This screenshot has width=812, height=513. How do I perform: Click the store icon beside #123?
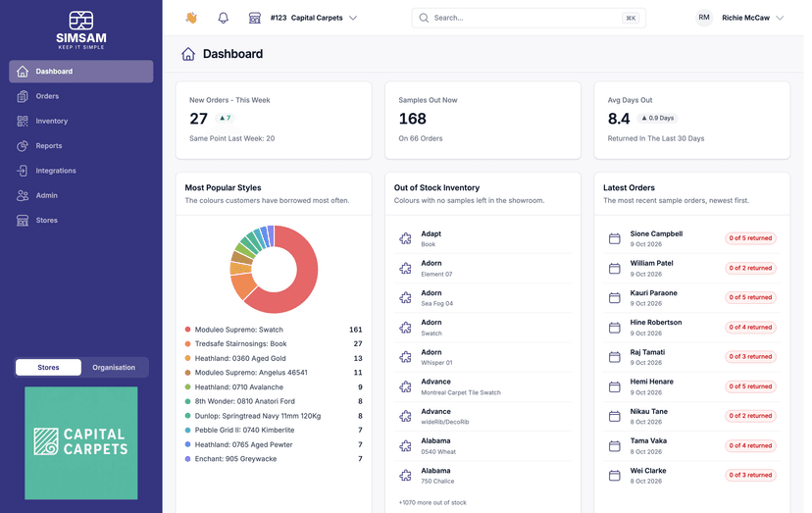tap(254, 18)
